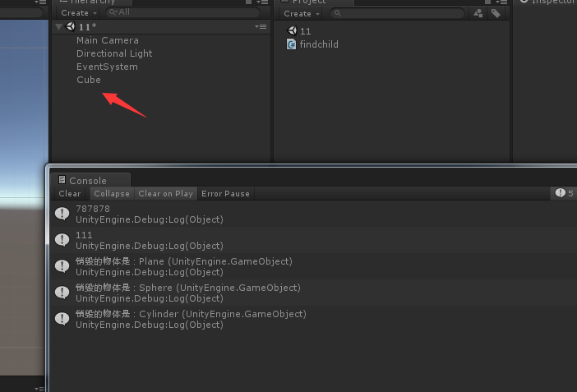Open Scene view panel options menu

tap(40, 2)
